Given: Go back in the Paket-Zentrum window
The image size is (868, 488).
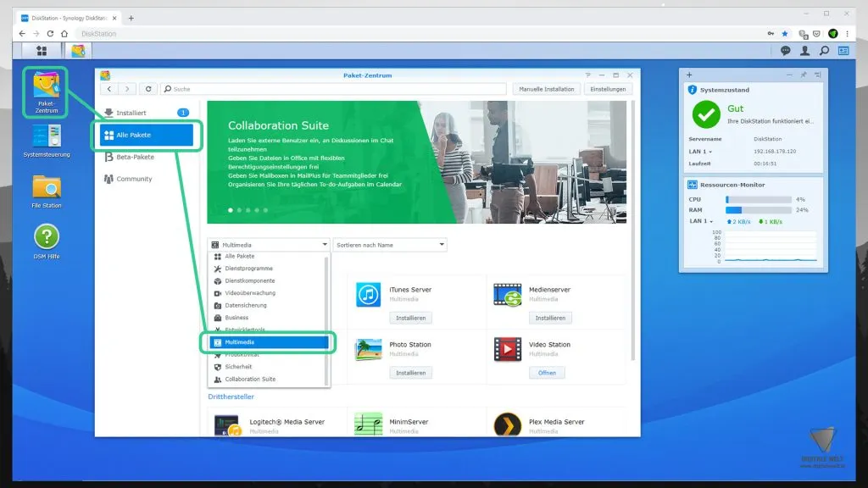Looking at the screenshot, I should pos(109,89).
